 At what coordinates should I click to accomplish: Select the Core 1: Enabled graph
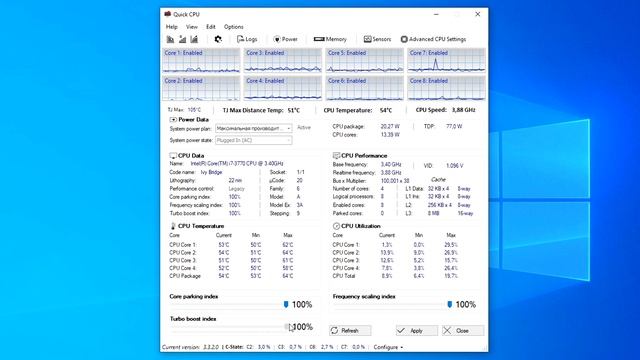201,60
